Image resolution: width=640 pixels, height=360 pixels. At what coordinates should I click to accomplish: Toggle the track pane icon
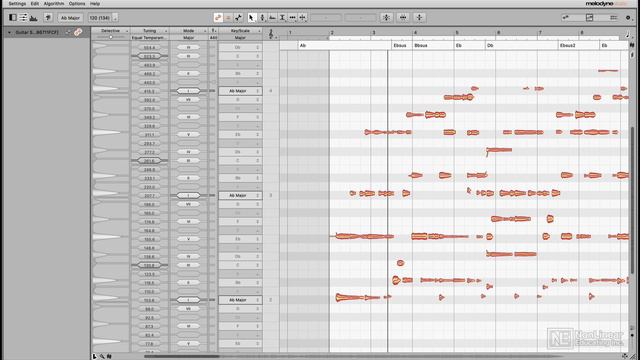[x=13, y=18]
